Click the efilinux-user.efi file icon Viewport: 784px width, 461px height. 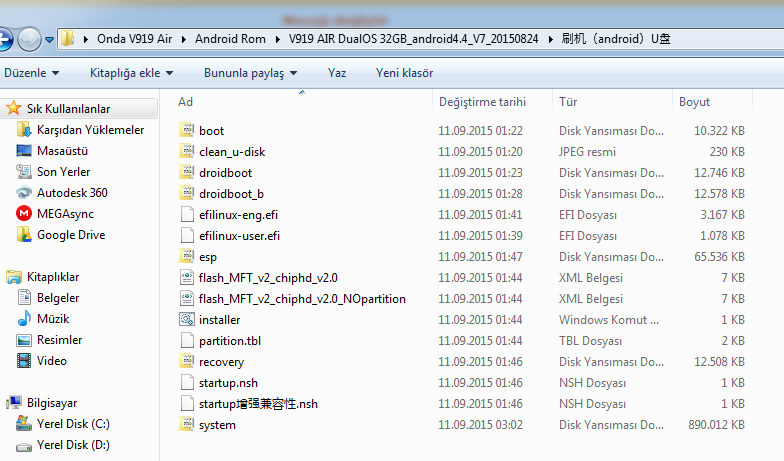pos(186,236)
